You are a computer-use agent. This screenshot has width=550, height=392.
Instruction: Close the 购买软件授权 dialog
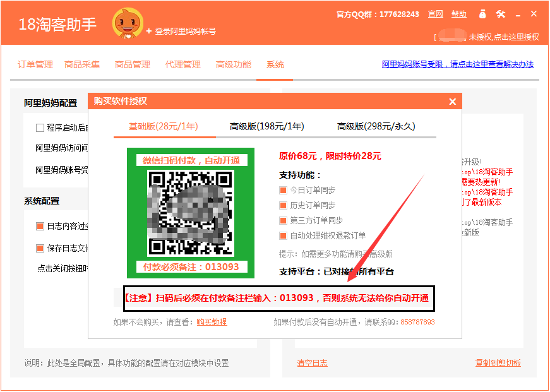coord(452,102)
